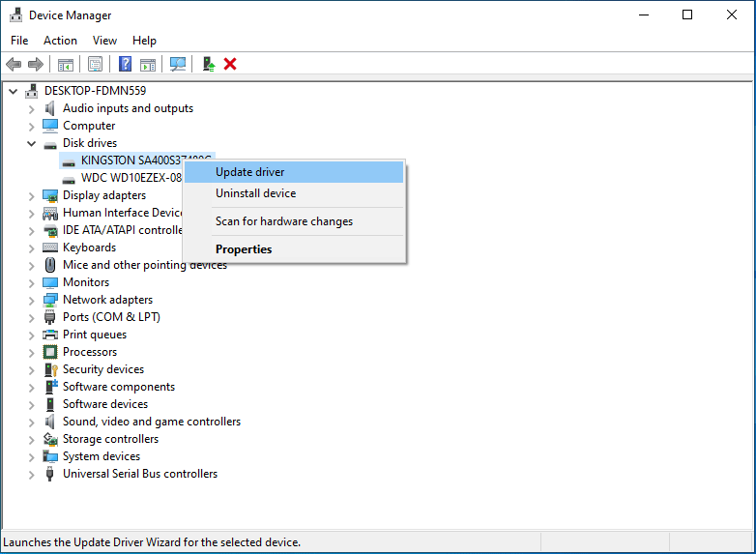Click the Mice and other pointing devices icon
This screenshot has width=756, height=554.
50,265
